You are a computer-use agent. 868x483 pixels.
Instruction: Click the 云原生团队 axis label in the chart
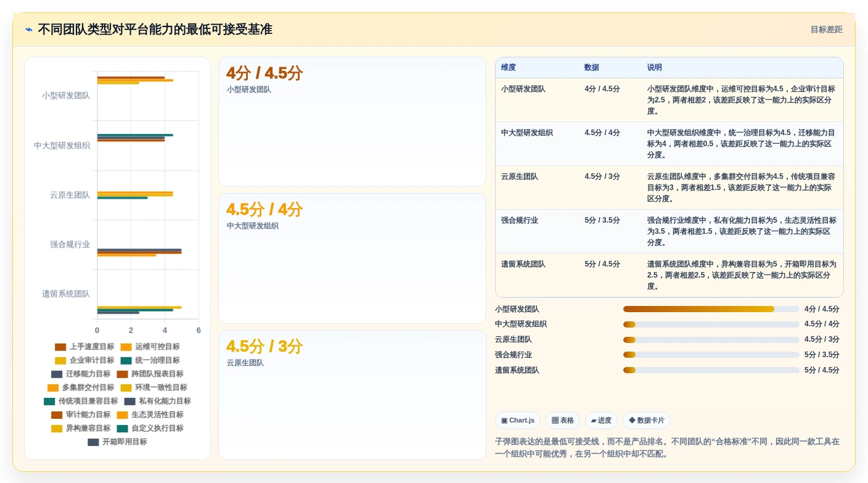70,195
